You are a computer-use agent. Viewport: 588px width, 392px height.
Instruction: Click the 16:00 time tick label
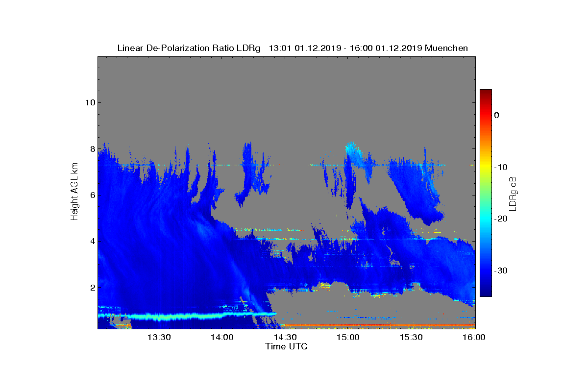point(474,337)
